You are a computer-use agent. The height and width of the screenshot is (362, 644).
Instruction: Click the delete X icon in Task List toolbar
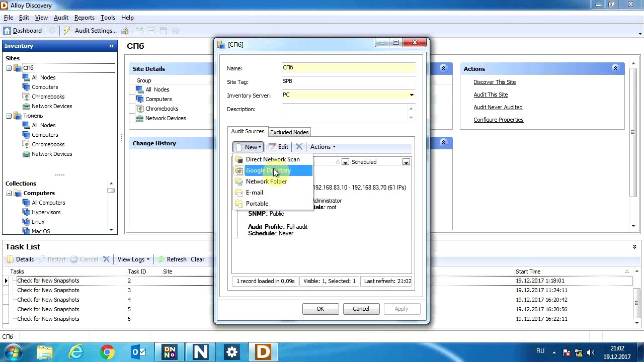pos(106,259)
